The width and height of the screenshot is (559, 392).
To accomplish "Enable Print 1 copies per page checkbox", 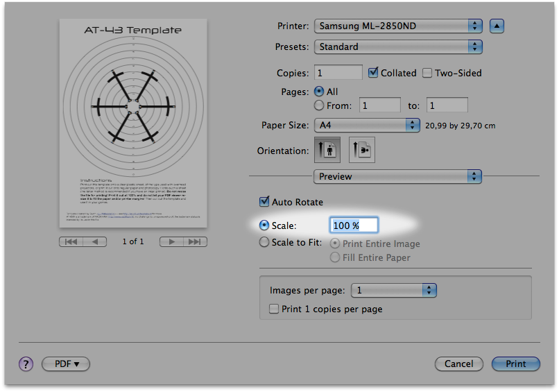I will (x=274, y=309).
